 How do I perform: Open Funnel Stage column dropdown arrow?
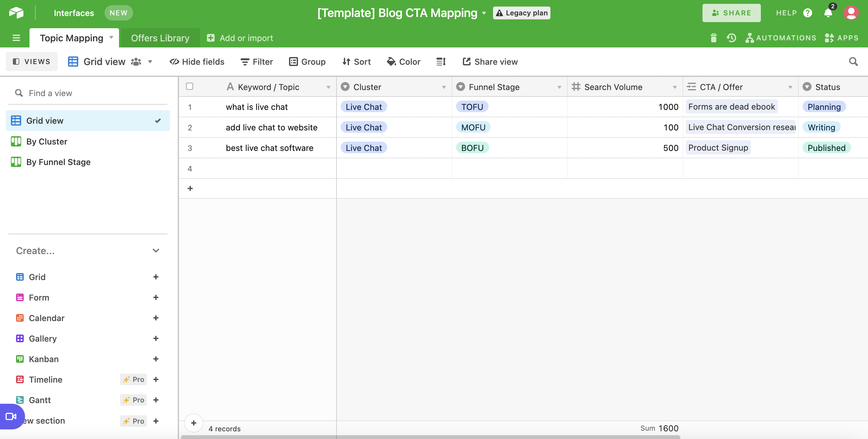click(x=559, y=87)
